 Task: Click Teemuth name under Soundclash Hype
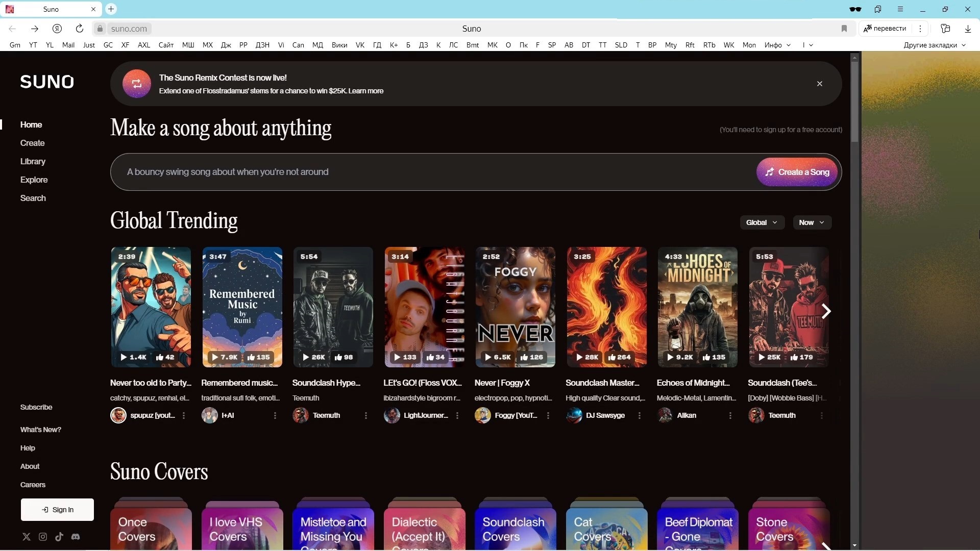point(326,415)
